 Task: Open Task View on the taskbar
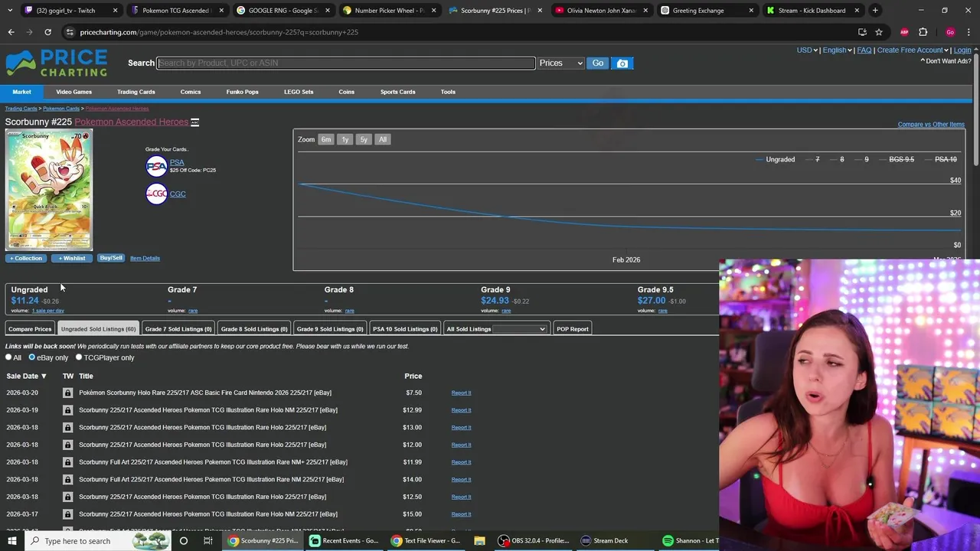[x=207, y=541]
